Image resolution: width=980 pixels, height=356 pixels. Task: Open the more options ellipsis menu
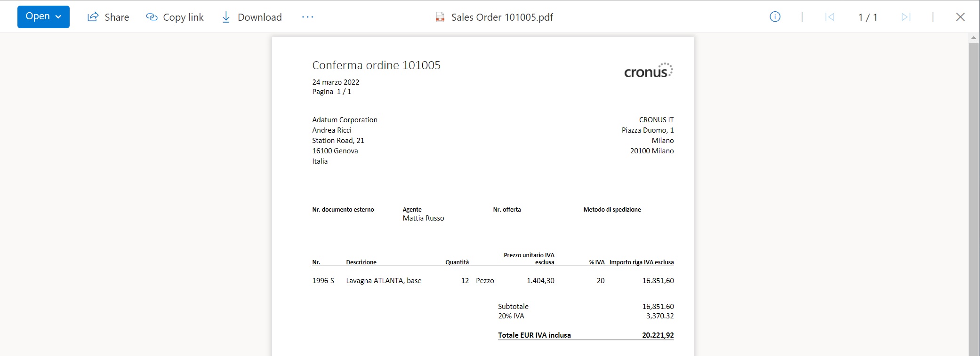coord(307,17)
